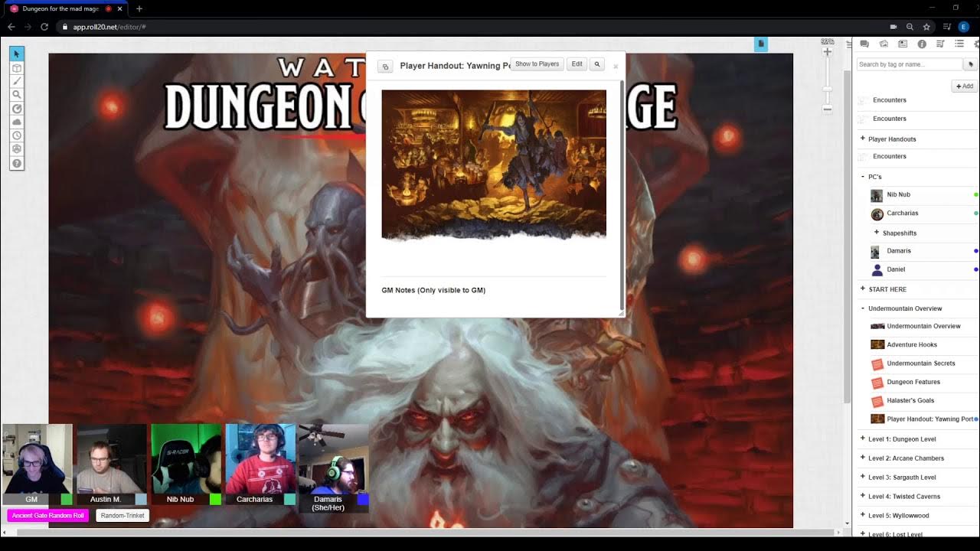Screen dimensions: 980x551
Task: Select the Fog of War cloud tool
Action: [x=17, y=122]
